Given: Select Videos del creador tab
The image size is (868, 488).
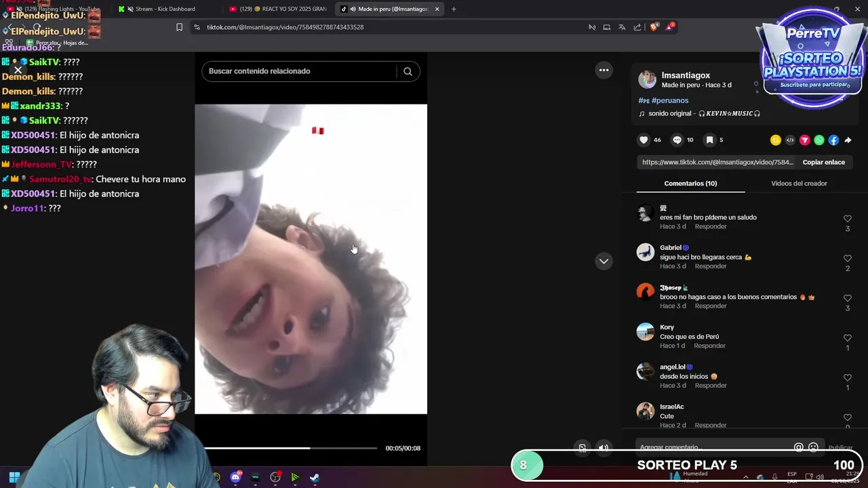Looking at the screenshot, I should (x=799, y=184).
